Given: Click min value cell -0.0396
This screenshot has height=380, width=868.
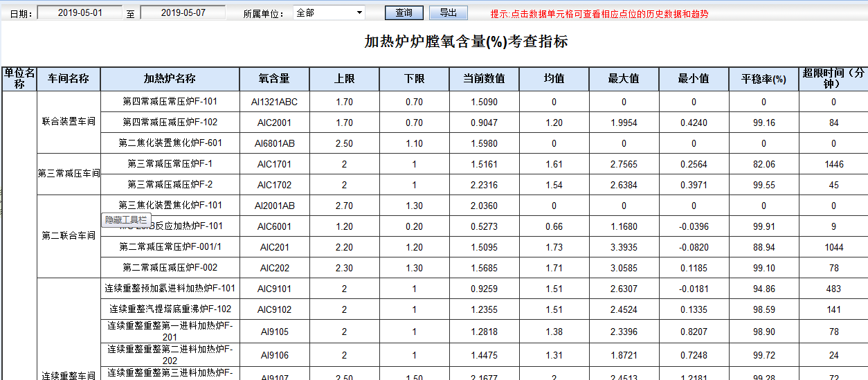Looking at the screenshot, I should tap(694, 226).
